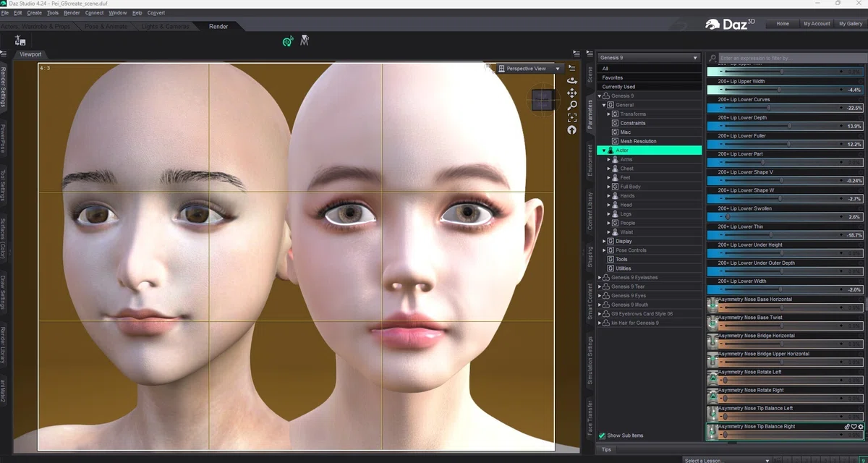The height and width of the screenshot is (463, 868).
Task: Click the My Account button
Action: [817, 24]
